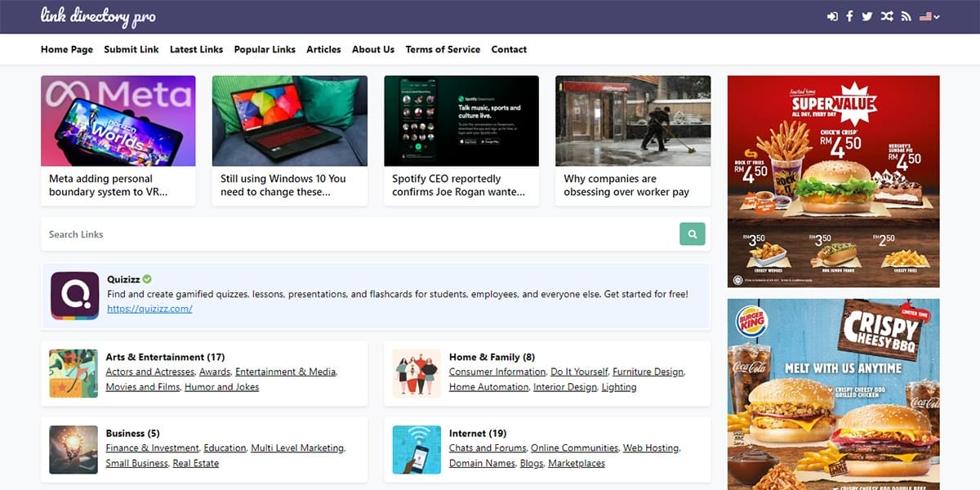Select the Arts & Entertainment category image

tap(73, 373)
